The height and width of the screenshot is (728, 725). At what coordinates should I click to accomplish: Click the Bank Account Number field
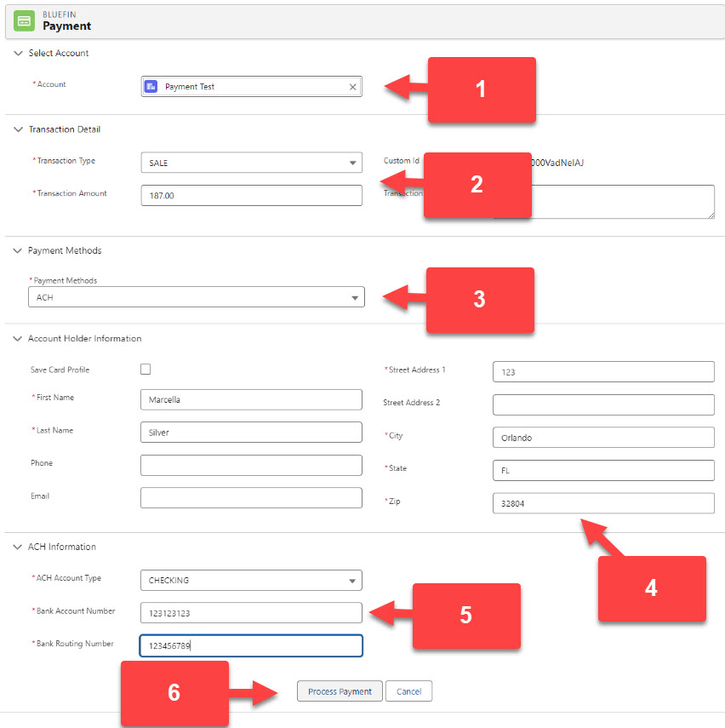[251, 613]
